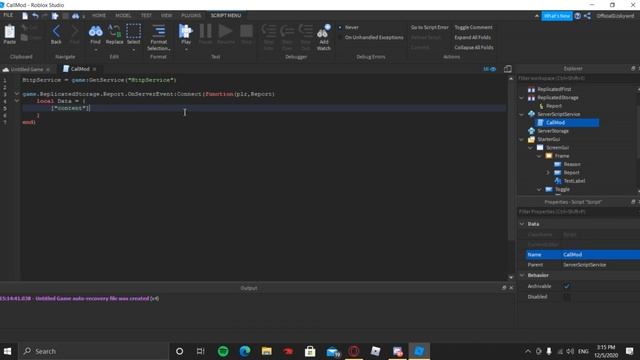The width and height of the screenshot is (640, 360).
Task: Collapse the ScreenGui tree node
Action: [x=530, y=148]
